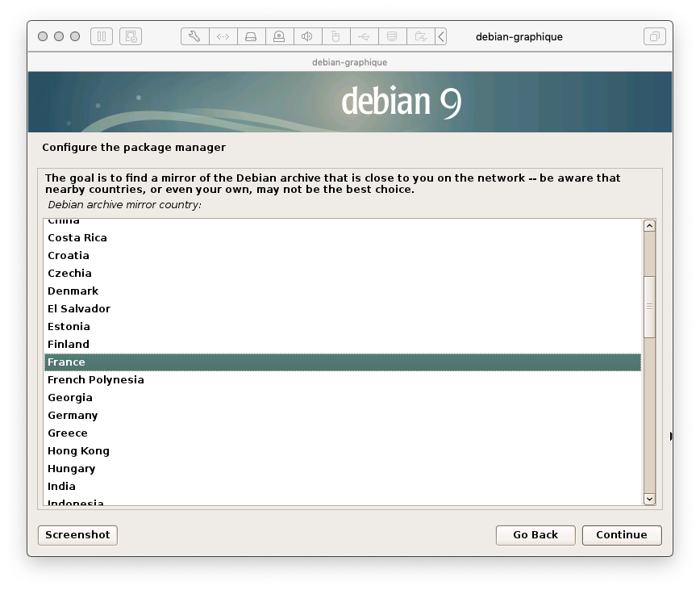The height and width of the screenshot is (590, 700).
Task: Open VM configuration wrench icon
Action: (194, 36)
